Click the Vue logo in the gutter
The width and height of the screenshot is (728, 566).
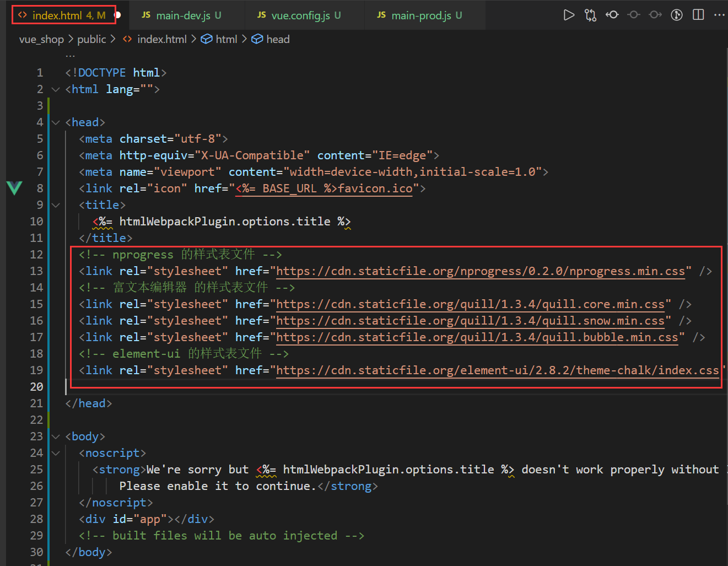(x=14, y=188)
